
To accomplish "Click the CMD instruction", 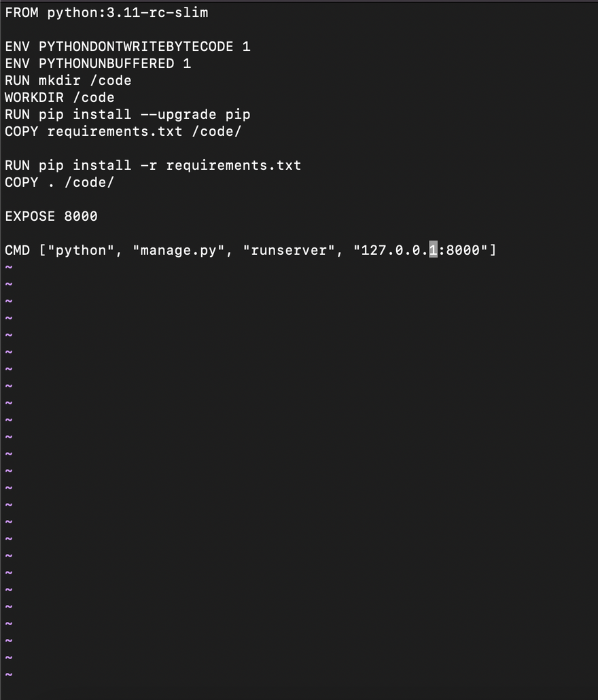I will point(18,250).
